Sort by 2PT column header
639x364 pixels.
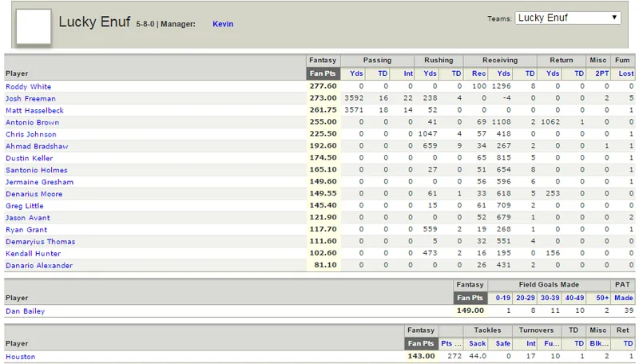602,73
